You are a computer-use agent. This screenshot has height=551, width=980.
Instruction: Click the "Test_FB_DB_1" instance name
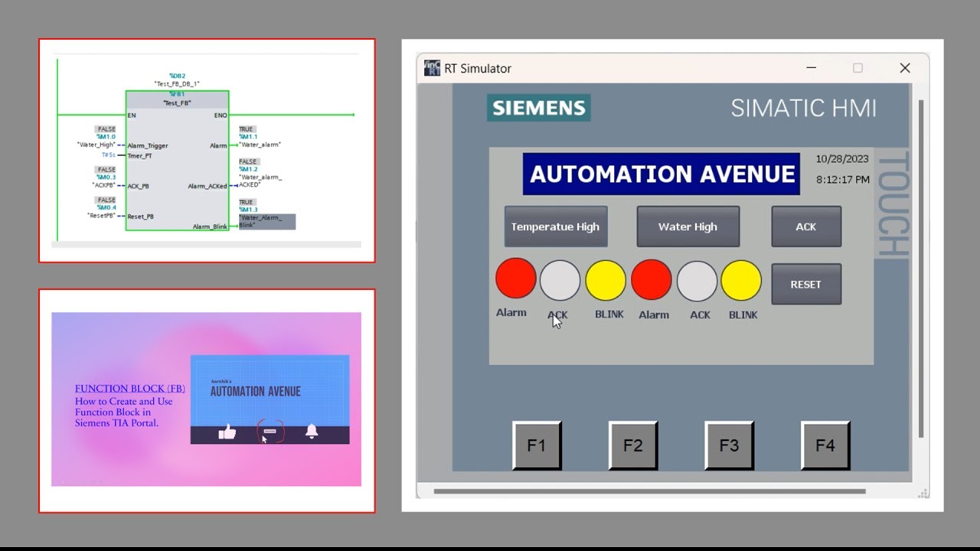(x=177, y=84)
